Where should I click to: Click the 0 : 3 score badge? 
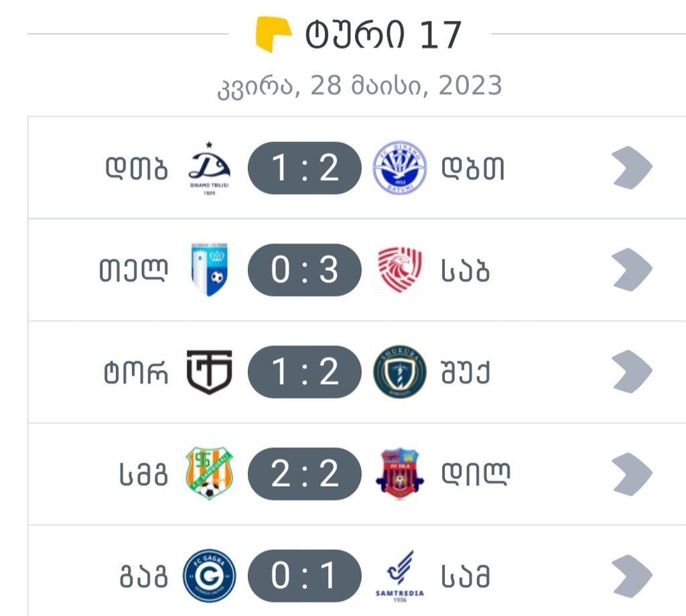pyautogui.click(x=305, y=270)
